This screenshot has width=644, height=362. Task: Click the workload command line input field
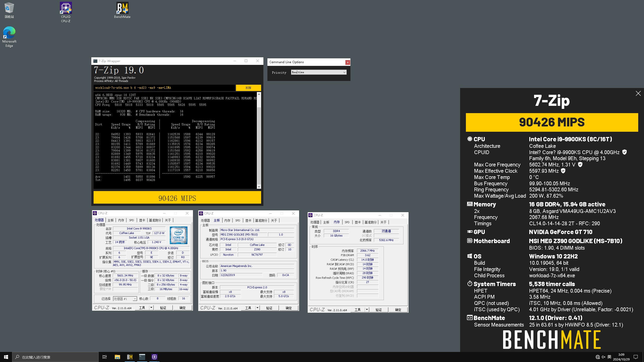pos(164,88)
